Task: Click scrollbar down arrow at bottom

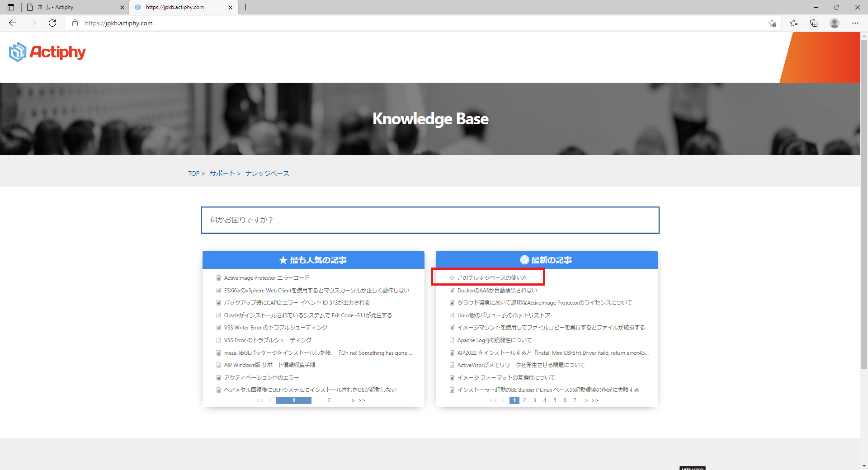Action: point(864,466)
